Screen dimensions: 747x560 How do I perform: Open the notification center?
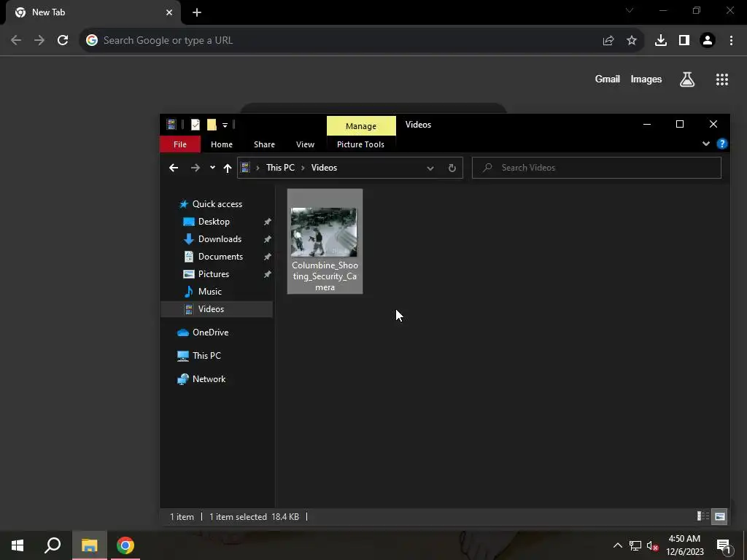724,545
